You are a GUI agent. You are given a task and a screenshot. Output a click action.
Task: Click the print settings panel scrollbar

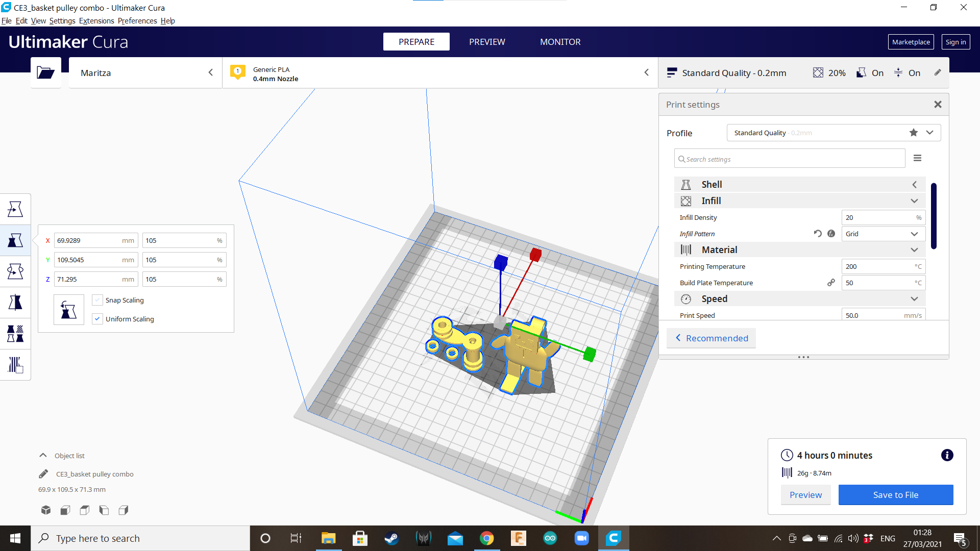point(934,216)
